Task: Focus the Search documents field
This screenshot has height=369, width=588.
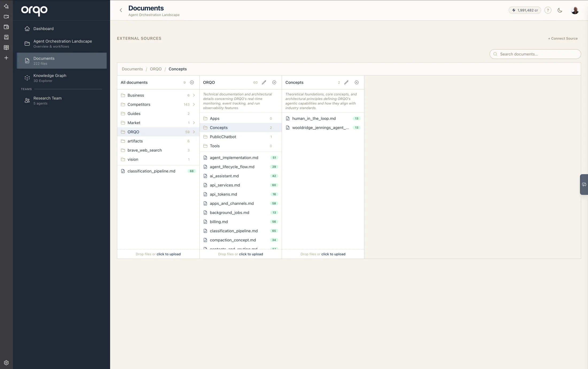Action: 535,54
